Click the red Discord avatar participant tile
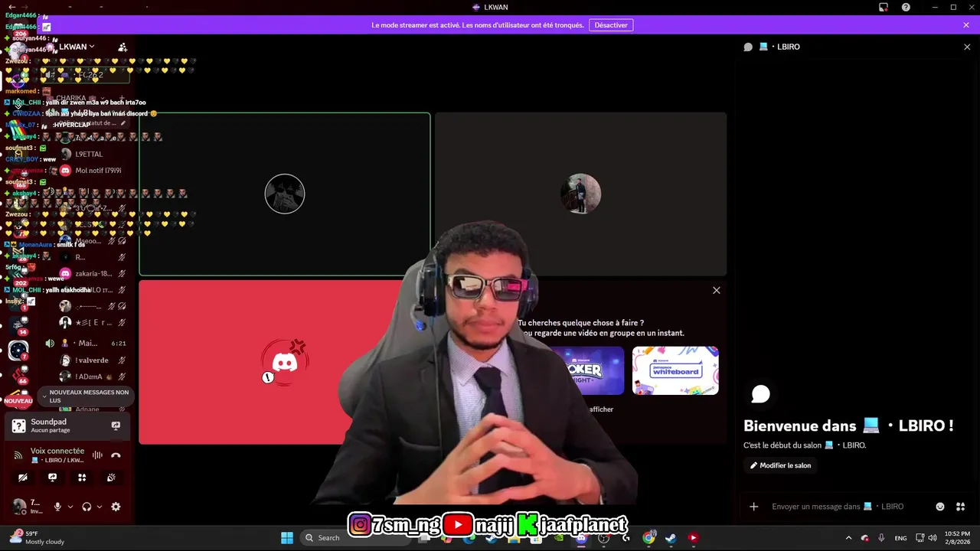Screen dimensions: 980x551 coord(284,362)
